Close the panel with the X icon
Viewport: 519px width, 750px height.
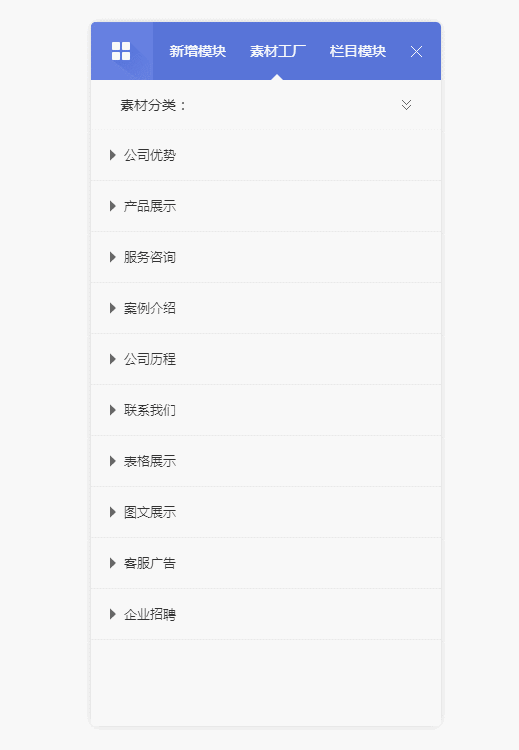pyautogui.click(x=416, y=52)
